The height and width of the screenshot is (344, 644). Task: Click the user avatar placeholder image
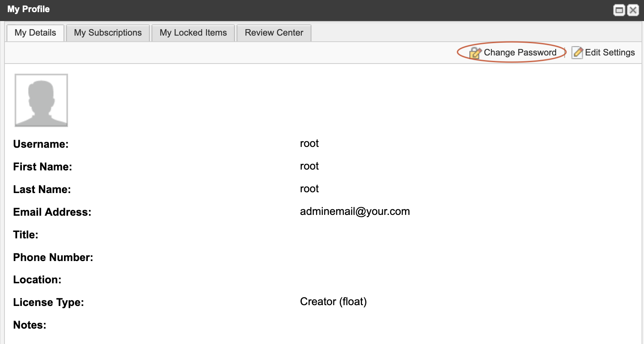pyautogui.click(x=41, y=100)
